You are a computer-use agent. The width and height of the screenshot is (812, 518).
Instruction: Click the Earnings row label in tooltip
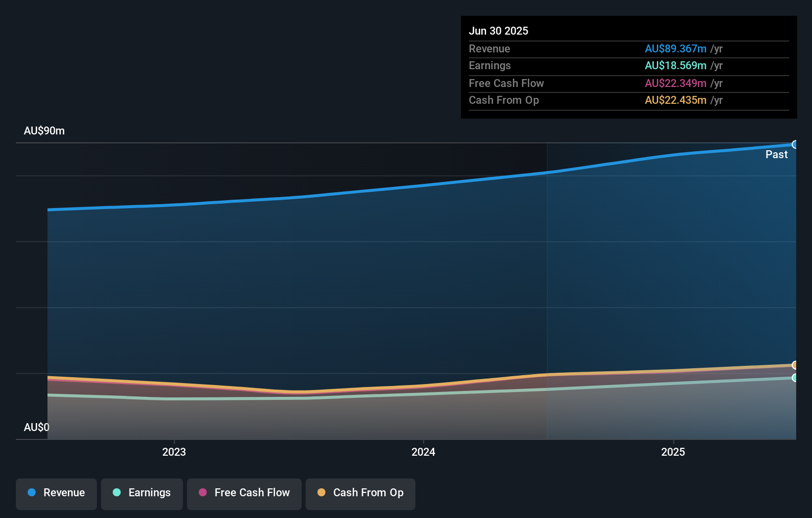click(490, 65)
